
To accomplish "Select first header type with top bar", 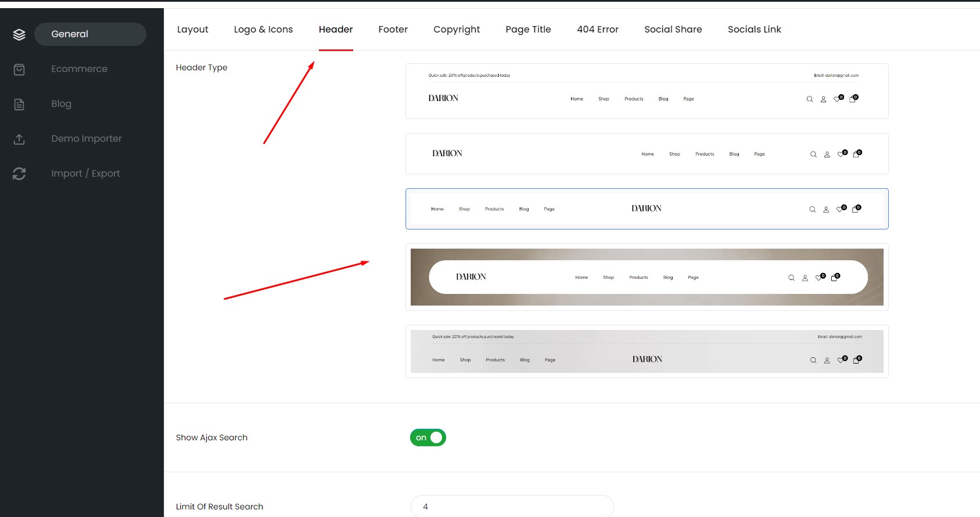I will coord(647,91).
